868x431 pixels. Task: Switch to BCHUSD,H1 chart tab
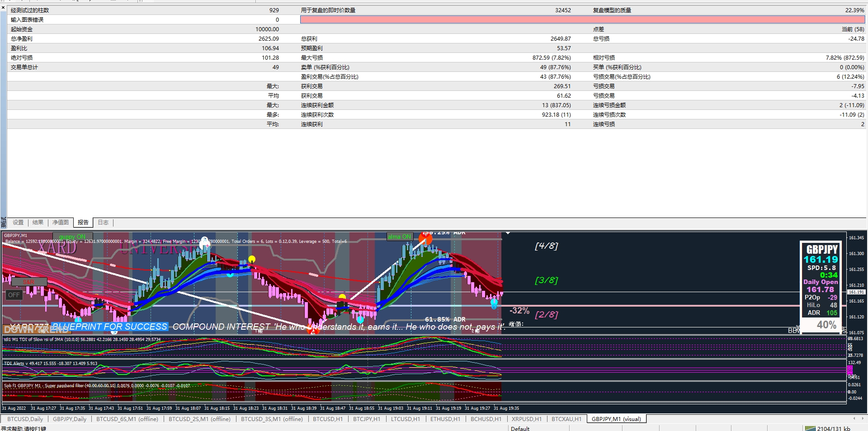tap(486, 419)
